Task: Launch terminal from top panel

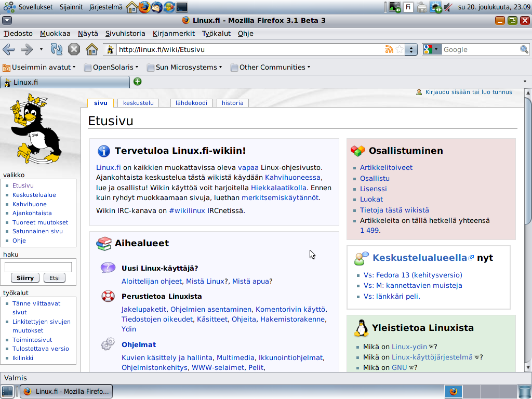Action: [x=181, y=7]
